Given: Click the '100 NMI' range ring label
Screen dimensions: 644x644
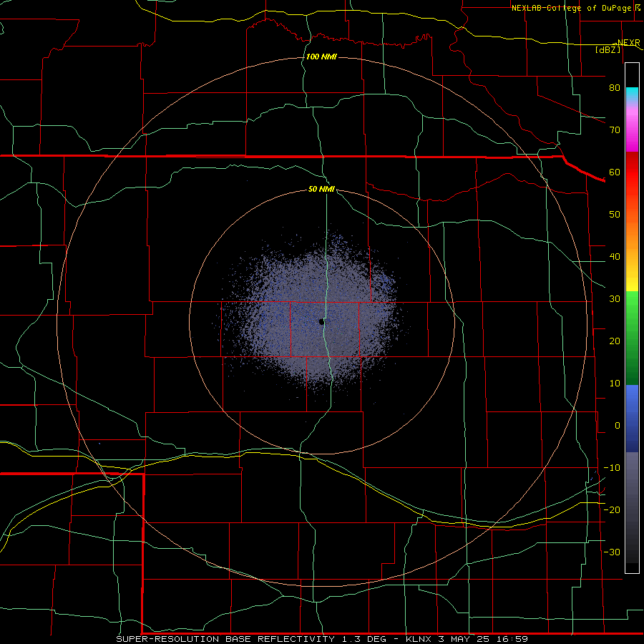Looking at the screenshot, I should pos(321,57).
